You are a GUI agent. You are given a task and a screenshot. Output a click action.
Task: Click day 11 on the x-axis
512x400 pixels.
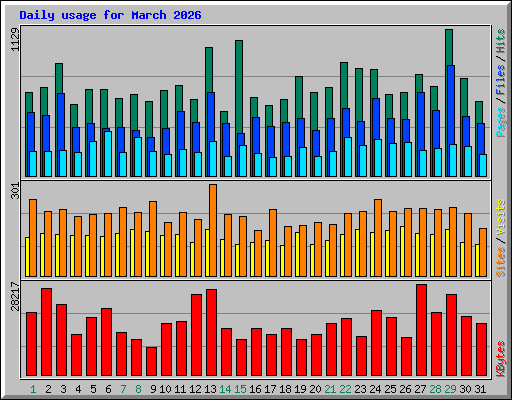click(x=180, y=389)
